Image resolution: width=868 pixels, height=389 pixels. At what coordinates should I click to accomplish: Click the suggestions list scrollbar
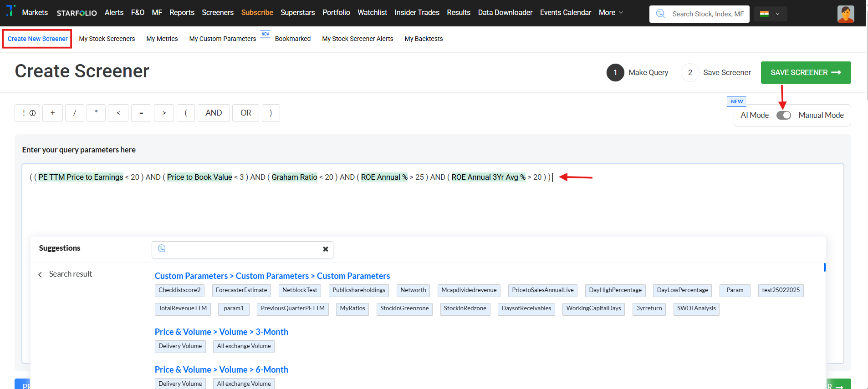(x=825, y=267)
